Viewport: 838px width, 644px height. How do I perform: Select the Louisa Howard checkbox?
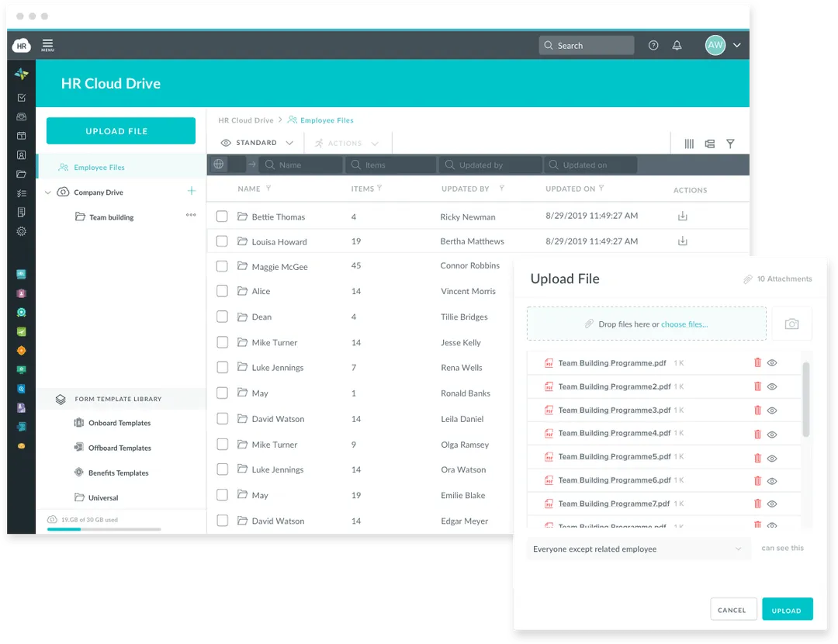(222, 241)
